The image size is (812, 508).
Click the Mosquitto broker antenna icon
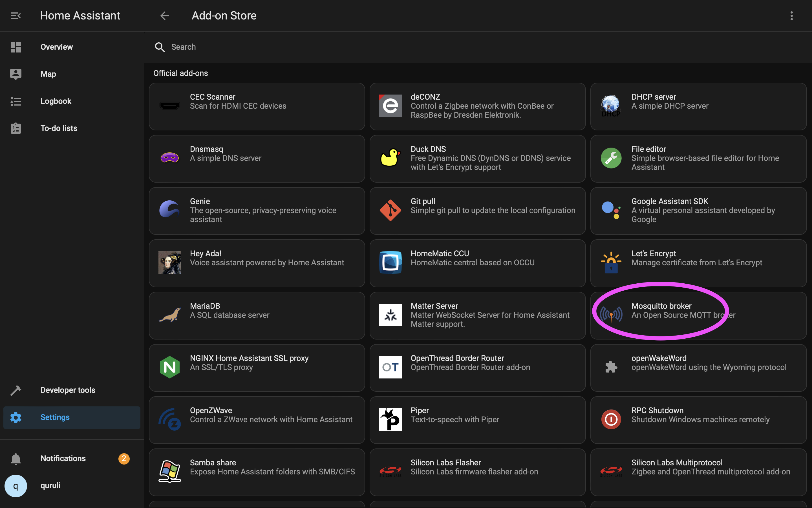tap(611, 315)
